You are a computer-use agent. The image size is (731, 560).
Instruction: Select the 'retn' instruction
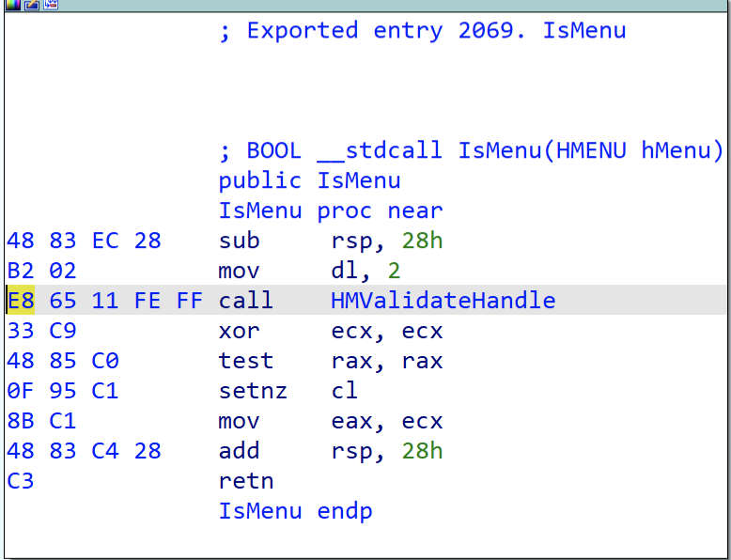[x=245, y=481]
